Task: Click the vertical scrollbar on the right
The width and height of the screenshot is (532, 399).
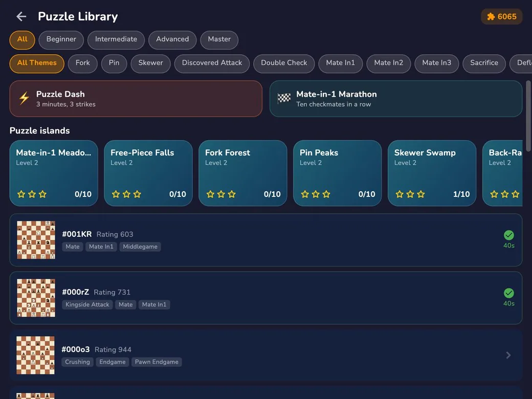Action: tap(528, 116)
